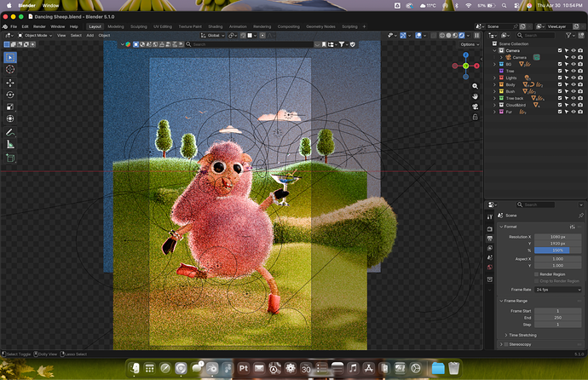Screen dimensions: 588x380
Task: Open the Render menu
Action: point(39,26)
